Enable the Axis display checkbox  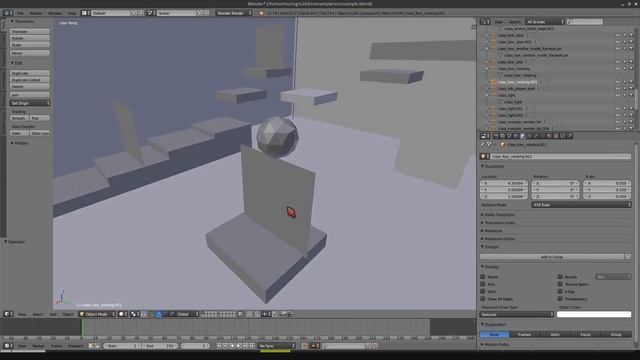pyautogui.click(x=483, y=284)
